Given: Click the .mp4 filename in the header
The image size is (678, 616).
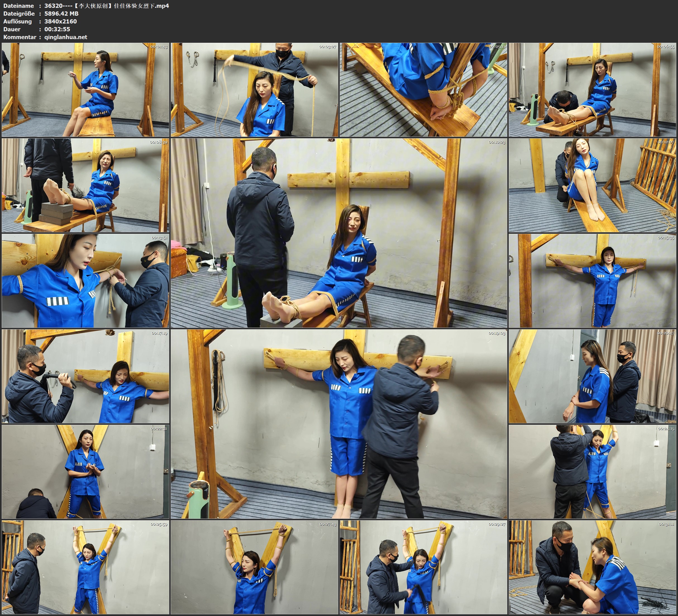Looking at the screenshot, I should point(107,6).
